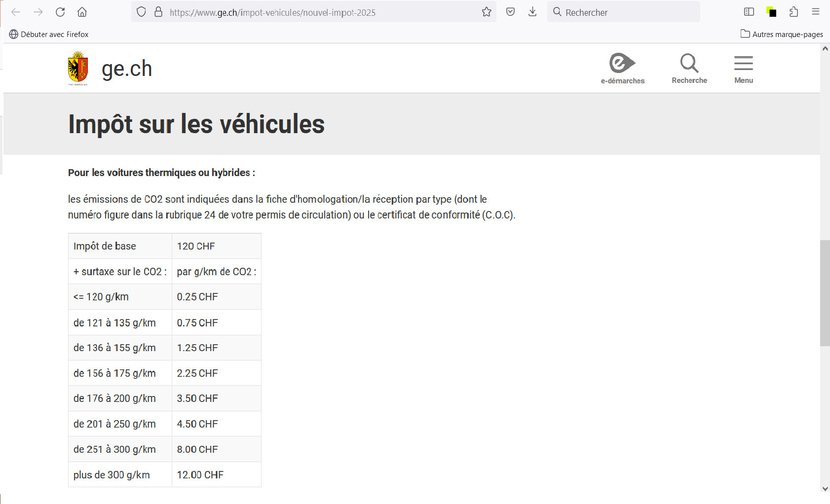Click the page vertical scrollbar thumb
Viewport: 830px width, 504px height.
coord(825,293)
